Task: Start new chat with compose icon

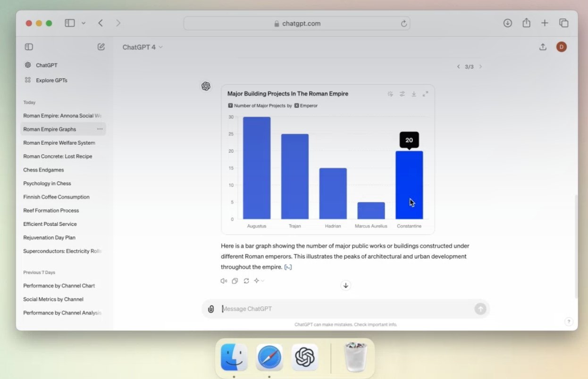Action: pyautogui.click(x=101, y=47)
